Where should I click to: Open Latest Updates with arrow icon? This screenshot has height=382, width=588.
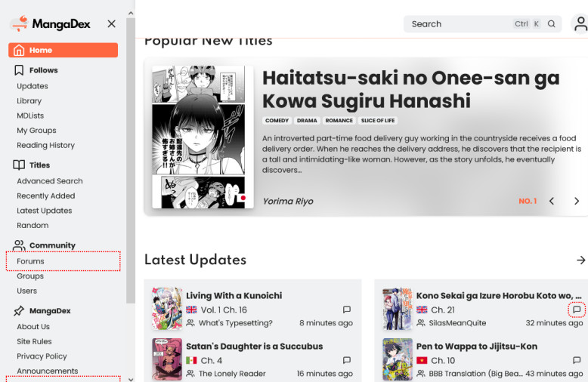point(581,260)
